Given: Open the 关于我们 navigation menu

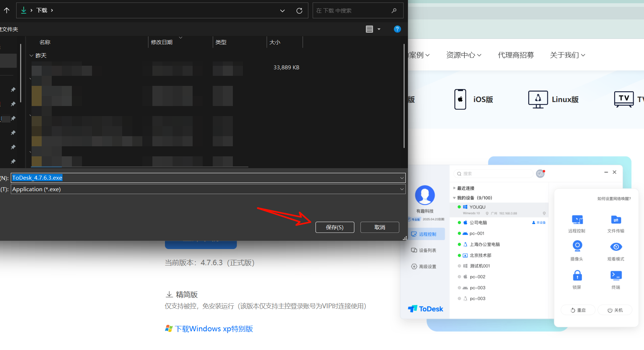Looking at the screenshot, I should tap(567, 55).
